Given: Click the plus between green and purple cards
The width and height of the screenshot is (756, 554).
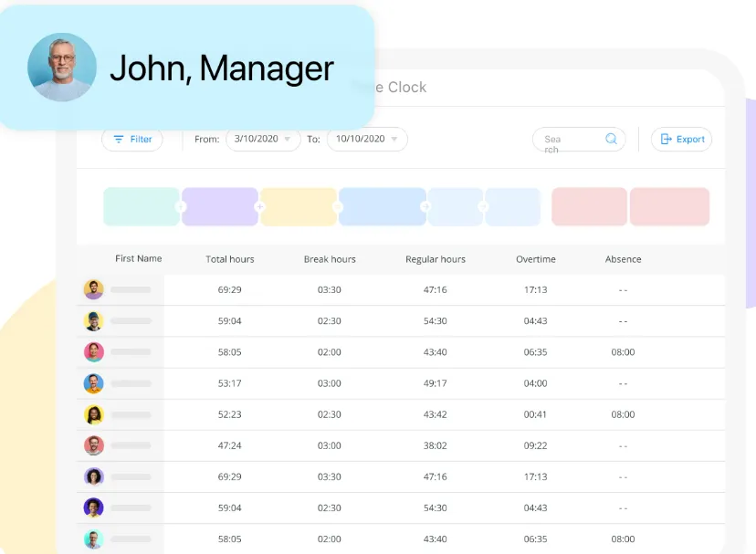Looking at the screenshot, I should (180, 207).
